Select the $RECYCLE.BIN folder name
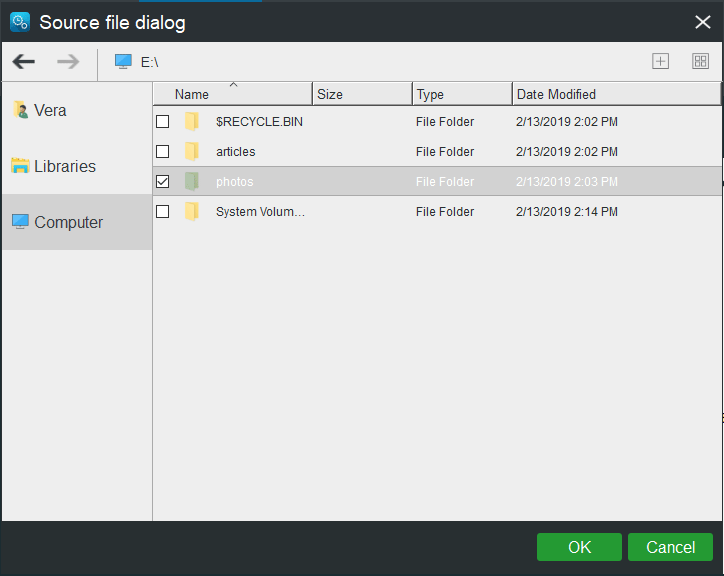 259,121
